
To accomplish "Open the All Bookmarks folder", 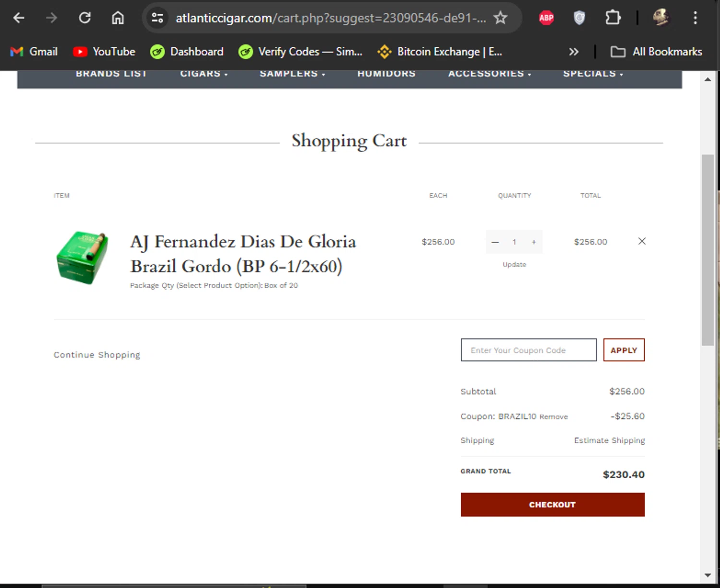I will pyautogui.click(x=656, y=51).
